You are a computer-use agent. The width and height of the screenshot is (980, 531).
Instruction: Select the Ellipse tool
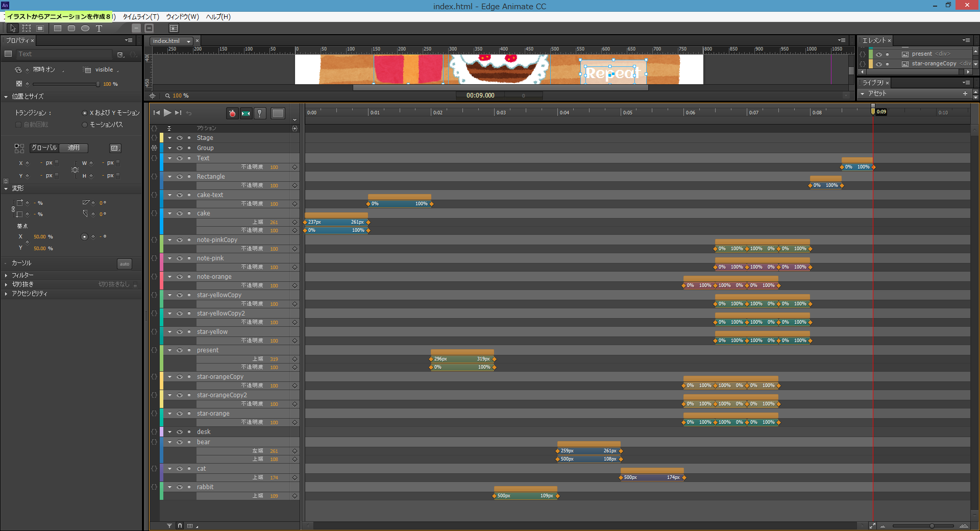pos(85,29)
